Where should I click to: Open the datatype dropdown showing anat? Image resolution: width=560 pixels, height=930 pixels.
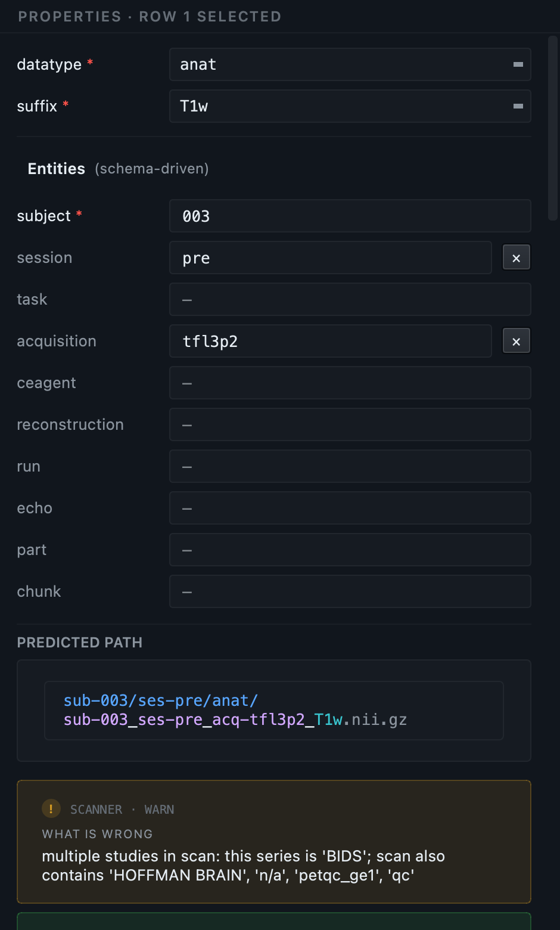point(350,64)
